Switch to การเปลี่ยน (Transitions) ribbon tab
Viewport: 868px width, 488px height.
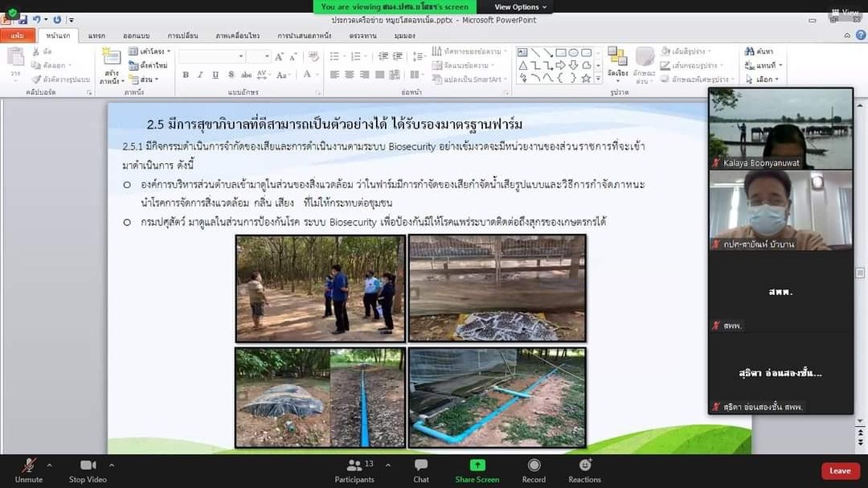[x=184, y=35]
